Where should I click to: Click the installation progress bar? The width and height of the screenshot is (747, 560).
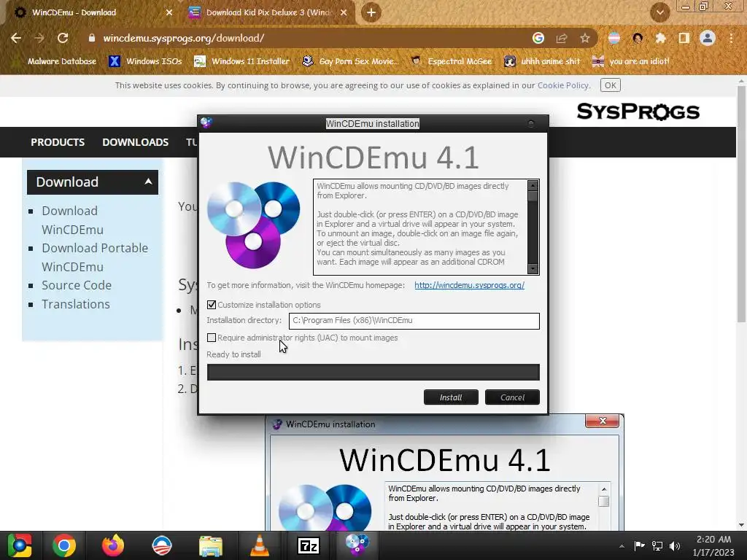(373, 372)
